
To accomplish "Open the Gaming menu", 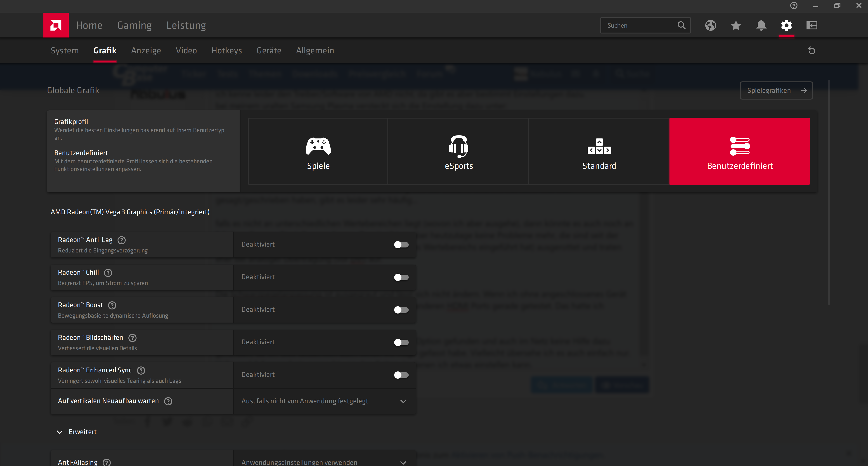I will tap(134, 25).
